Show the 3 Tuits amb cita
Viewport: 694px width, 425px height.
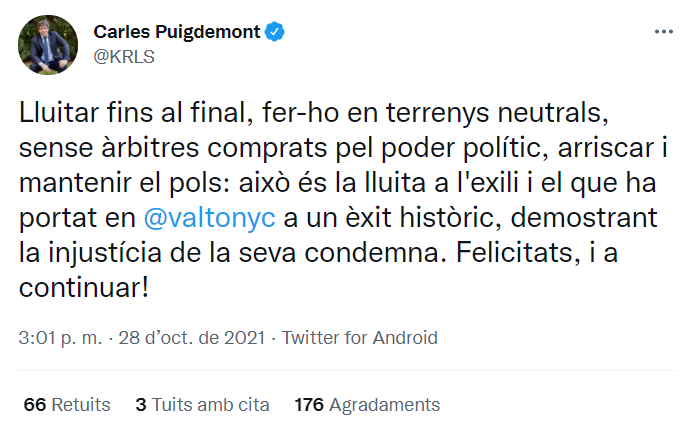click(x=202, y=405)
